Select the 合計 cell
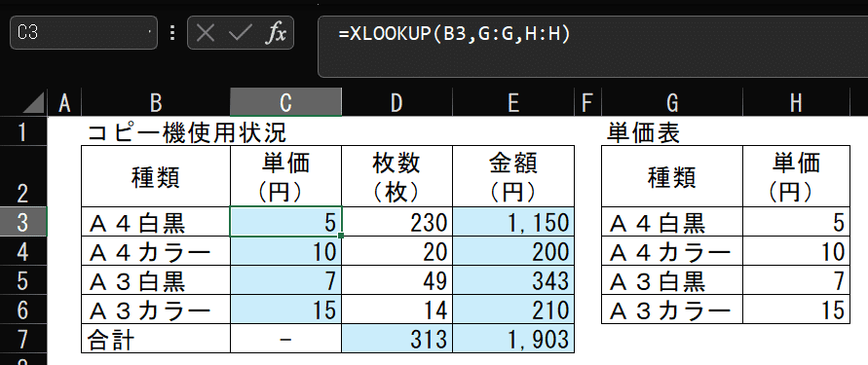868x365 pixels. click(x=156, y=339)
